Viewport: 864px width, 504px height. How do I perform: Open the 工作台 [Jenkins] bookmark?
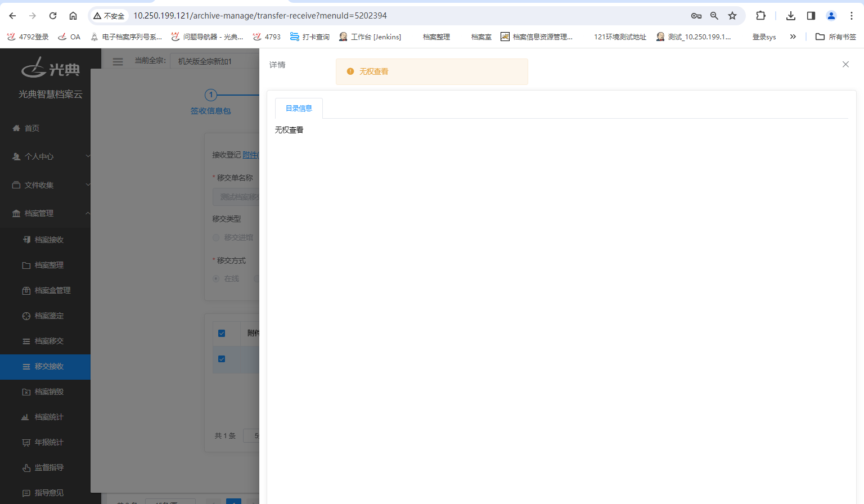pos(370,37)
